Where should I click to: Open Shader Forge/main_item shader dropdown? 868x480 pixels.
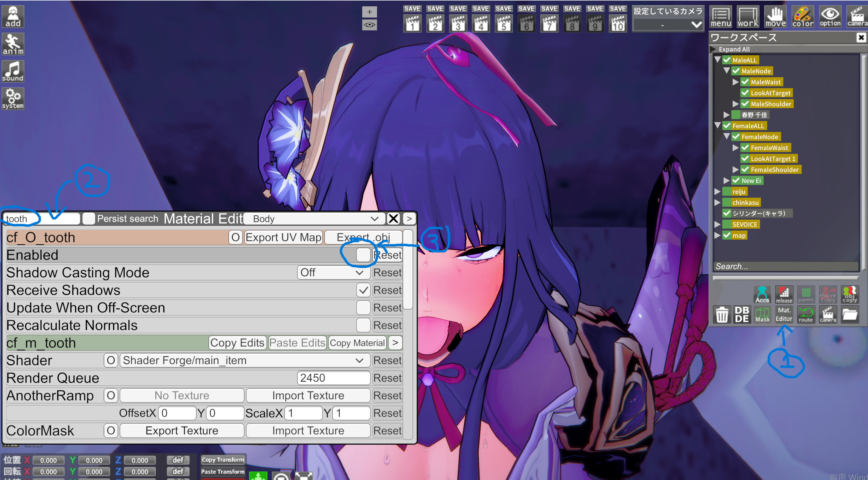click(x=245, y=360)
